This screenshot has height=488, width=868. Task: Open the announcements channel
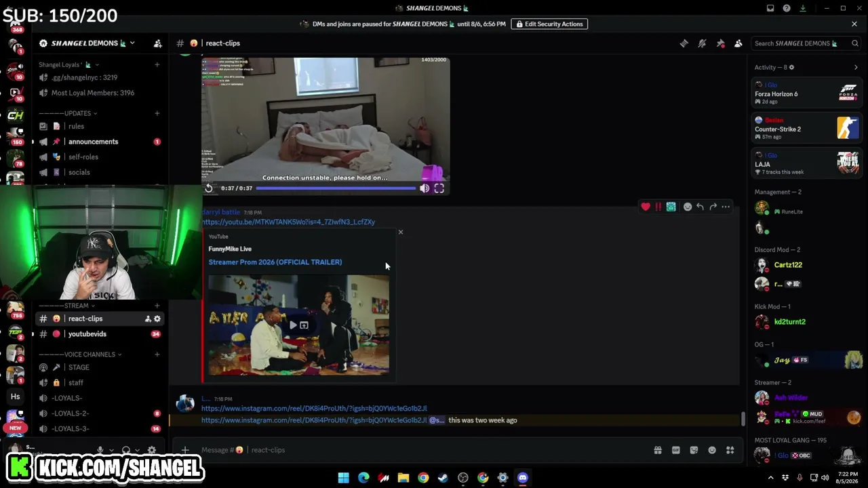pos(100,142)
